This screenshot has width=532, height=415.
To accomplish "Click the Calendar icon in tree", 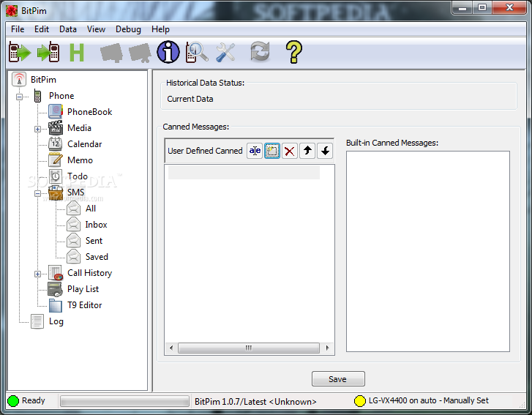I will point(56,144).
